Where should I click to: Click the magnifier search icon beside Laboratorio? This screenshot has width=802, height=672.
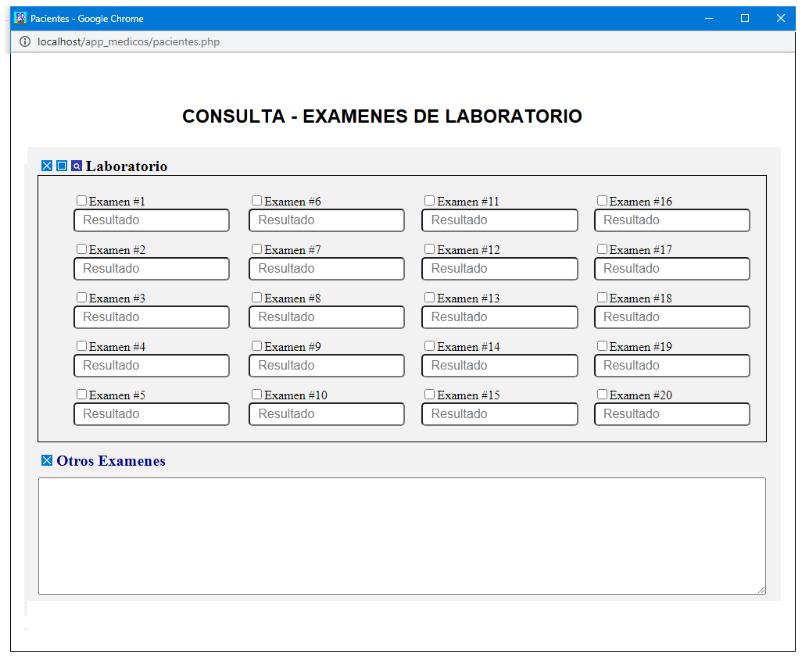coord(76,166)
